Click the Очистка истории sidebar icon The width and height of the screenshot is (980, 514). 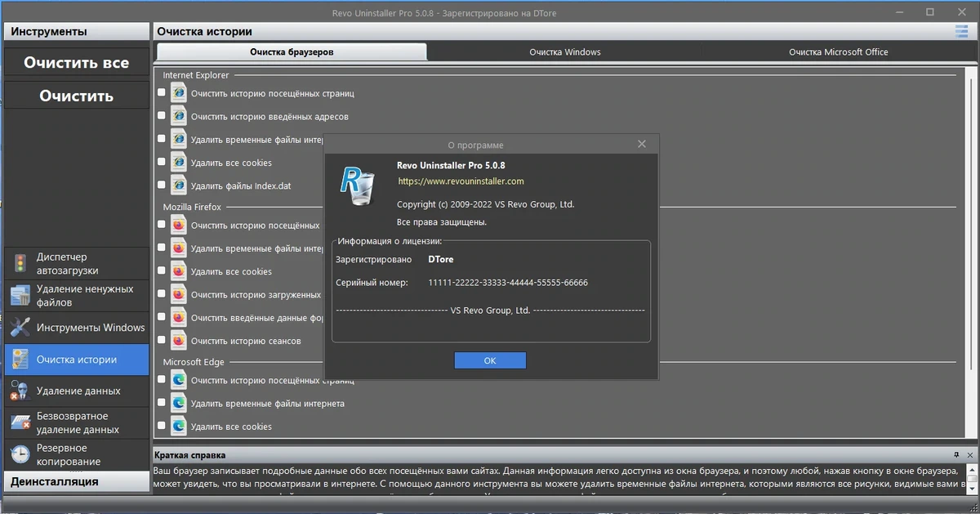click(20, 360)
